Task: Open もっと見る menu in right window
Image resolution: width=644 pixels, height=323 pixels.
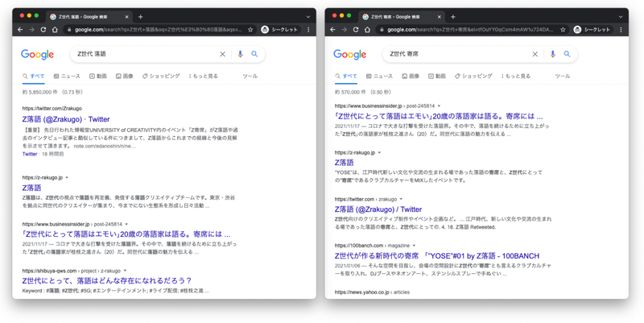Action: click(516, 76)
